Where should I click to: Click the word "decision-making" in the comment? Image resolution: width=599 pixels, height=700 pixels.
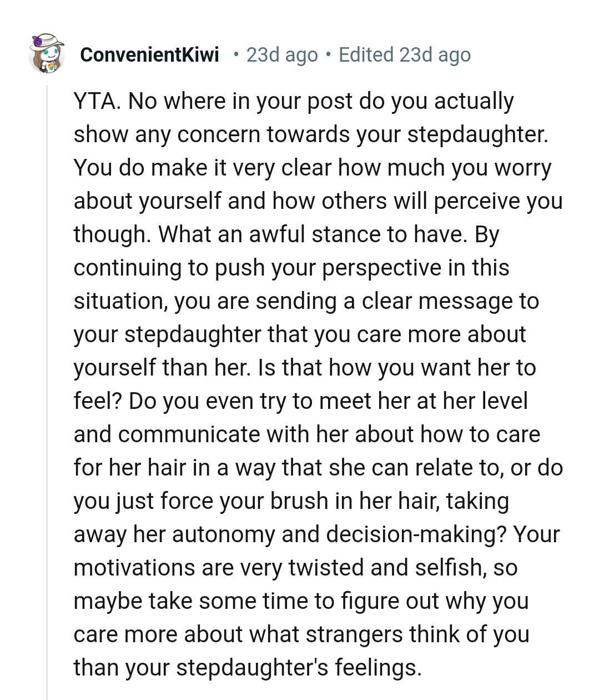[416, 534]
